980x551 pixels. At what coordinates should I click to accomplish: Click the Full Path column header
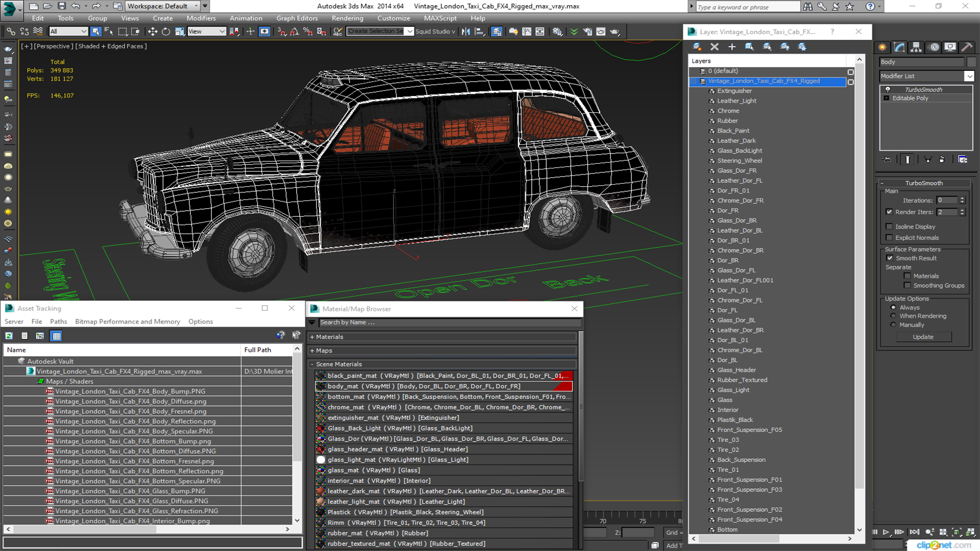pyautogui.click(x=267, y=349)
